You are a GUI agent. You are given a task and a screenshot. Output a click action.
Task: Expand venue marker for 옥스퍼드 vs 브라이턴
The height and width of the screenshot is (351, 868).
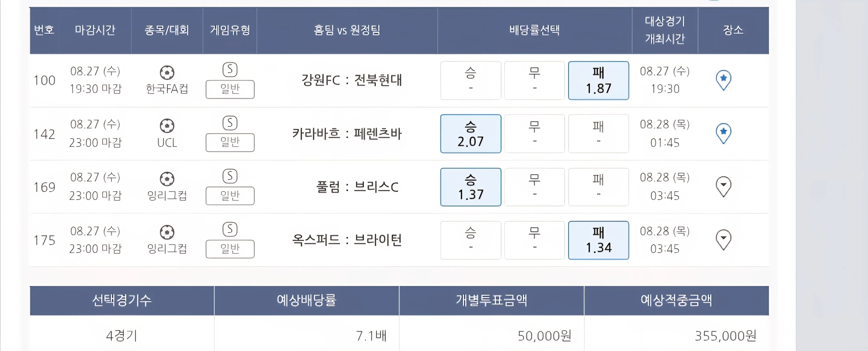point(723,240)
